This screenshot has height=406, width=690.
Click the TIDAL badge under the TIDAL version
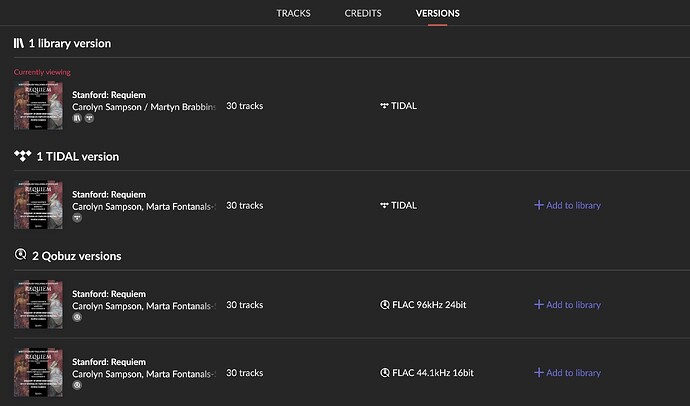point(77,217)
